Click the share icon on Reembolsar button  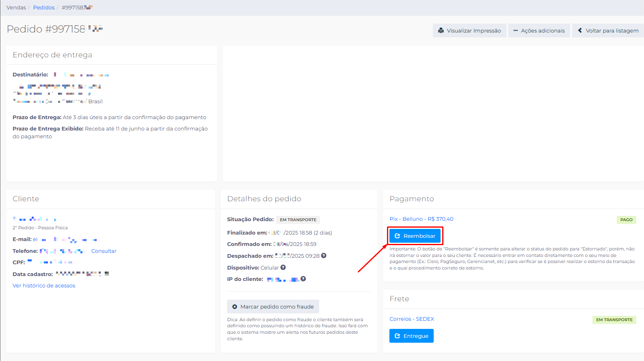pyautogui.click(x=398, y=236)
